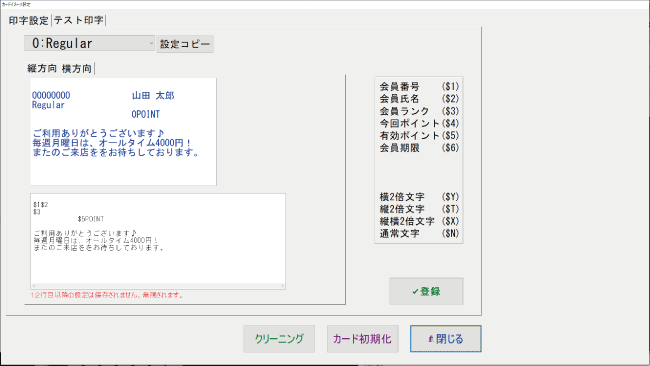Click inside the print template text editor
This screenshot has height=366, width=650.
(158, 238)
